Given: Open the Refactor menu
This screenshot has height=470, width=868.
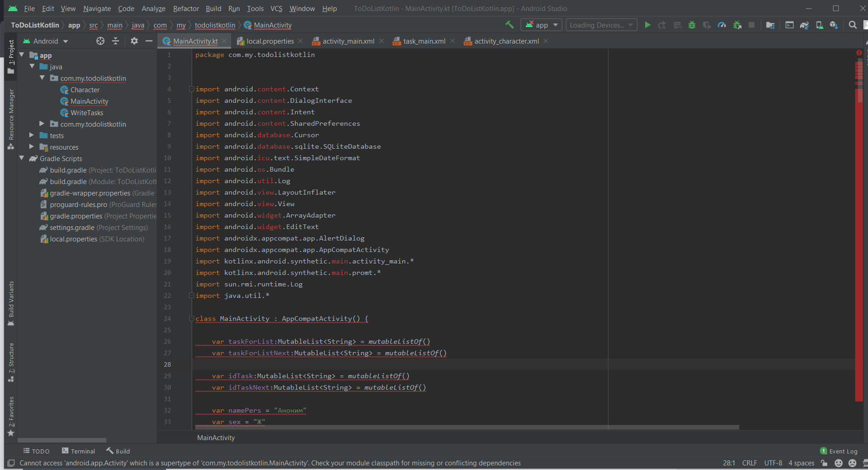Looking at the screenshot, I should point(186,8).
